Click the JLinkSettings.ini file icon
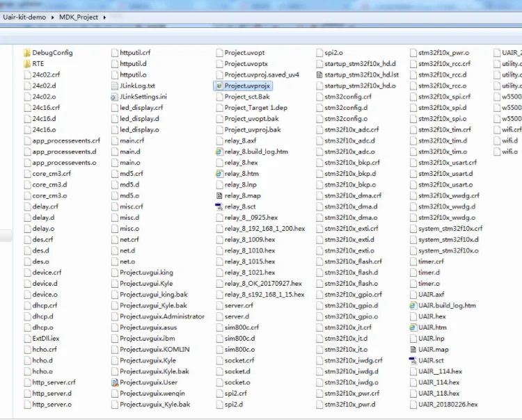522x420 pixels. coord(114,97)
